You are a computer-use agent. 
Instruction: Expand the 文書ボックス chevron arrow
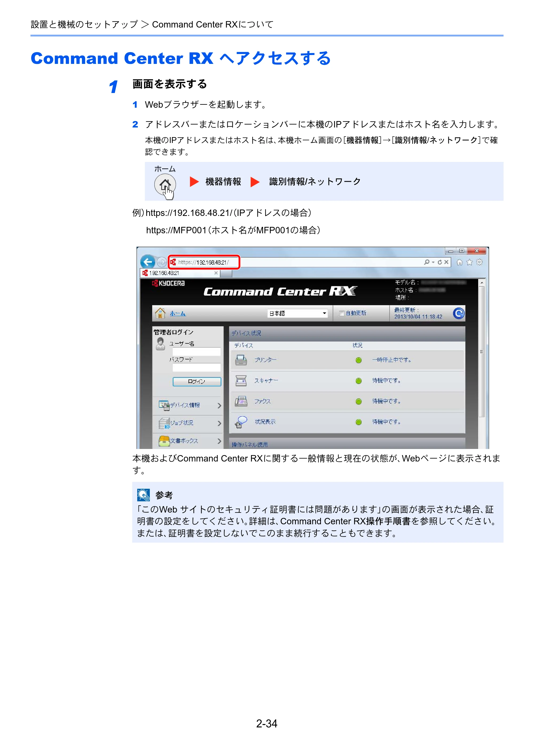[x=219, y=441]
